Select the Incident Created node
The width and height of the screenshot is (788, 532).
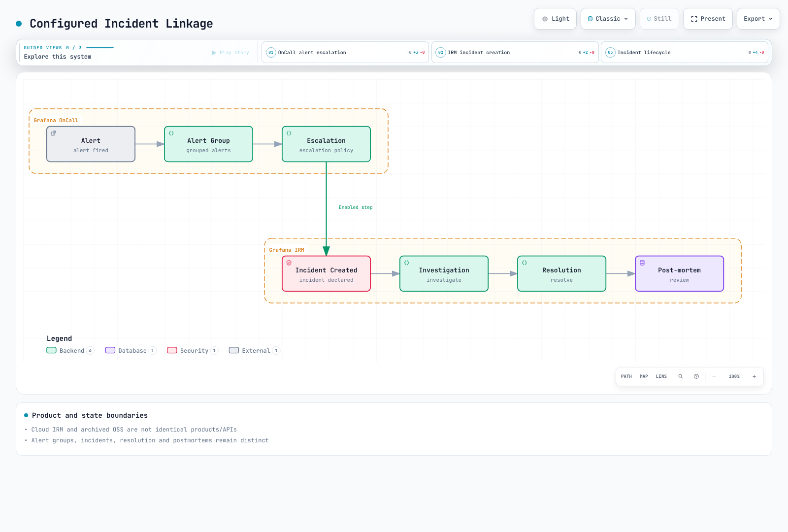tap(327, 273)
